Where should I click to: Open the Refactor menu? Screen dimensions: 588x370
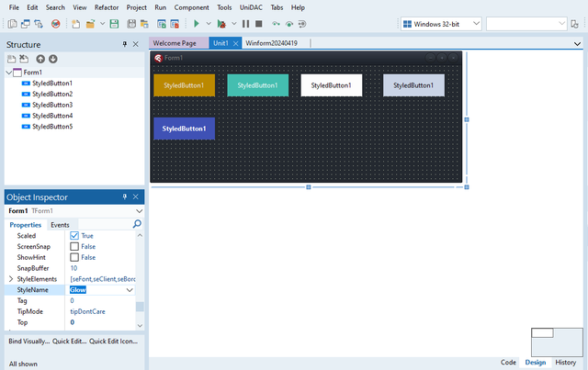point(107,7)
